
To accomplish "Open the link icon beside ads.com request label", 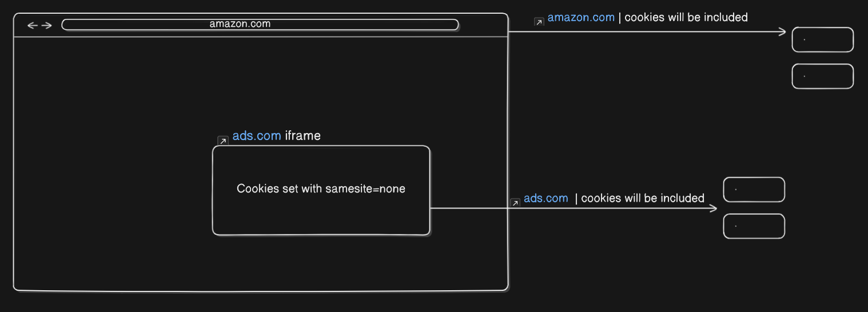I will click(515, 202).
